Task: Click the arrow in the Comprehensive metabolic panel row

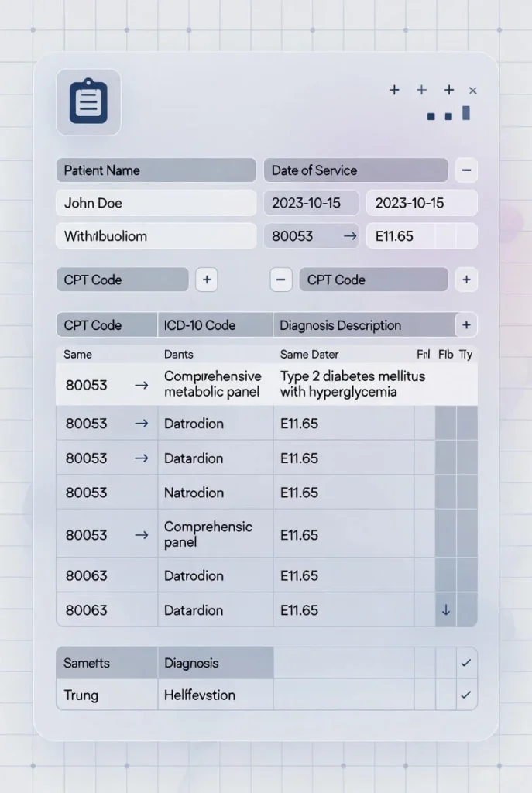Action: [x=141, y=385]
